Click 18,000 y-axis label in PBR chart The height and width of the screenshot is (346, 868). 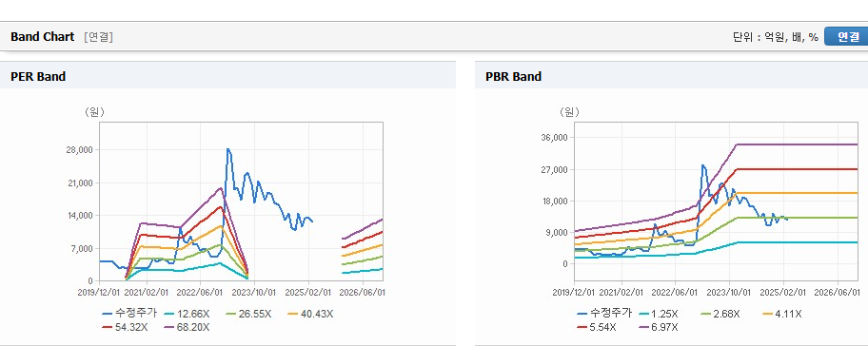[554, 201]
